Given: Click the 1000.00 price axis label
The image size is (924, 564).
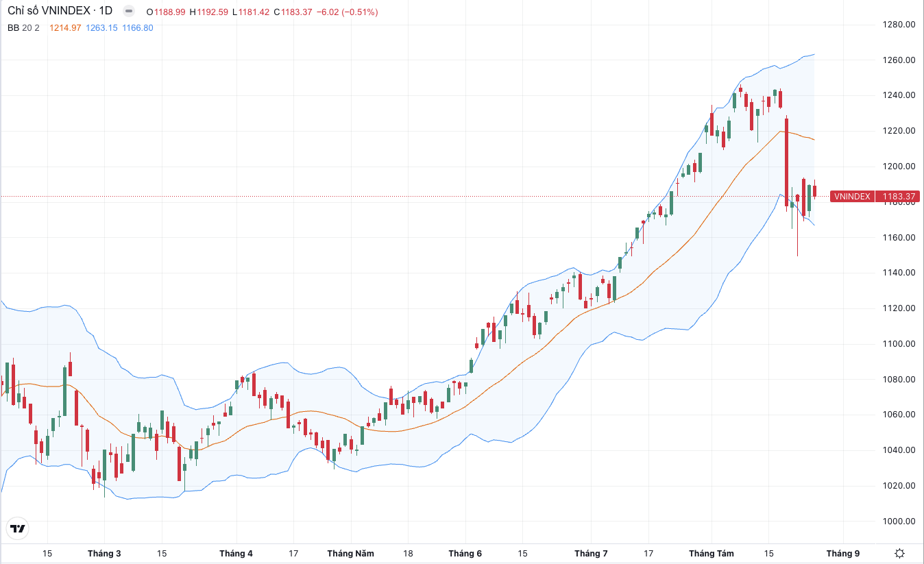Looking at the screenshot, I should coord(899,522).
